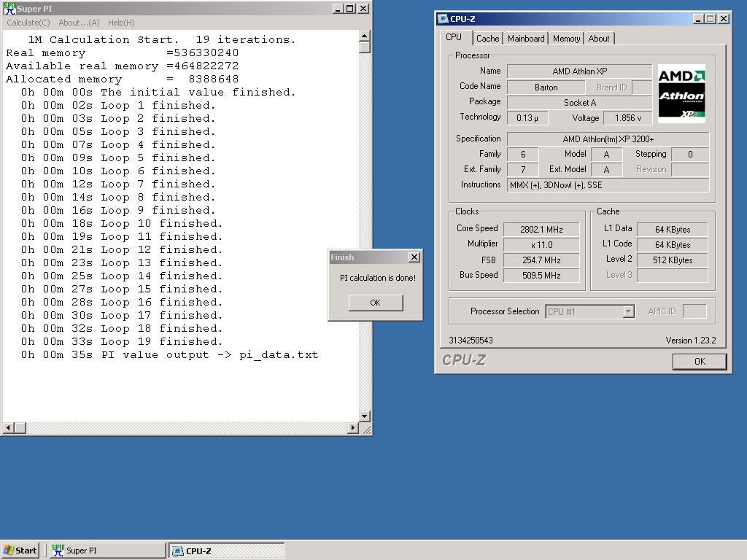Maximize the Super PI window

[349, 9]
